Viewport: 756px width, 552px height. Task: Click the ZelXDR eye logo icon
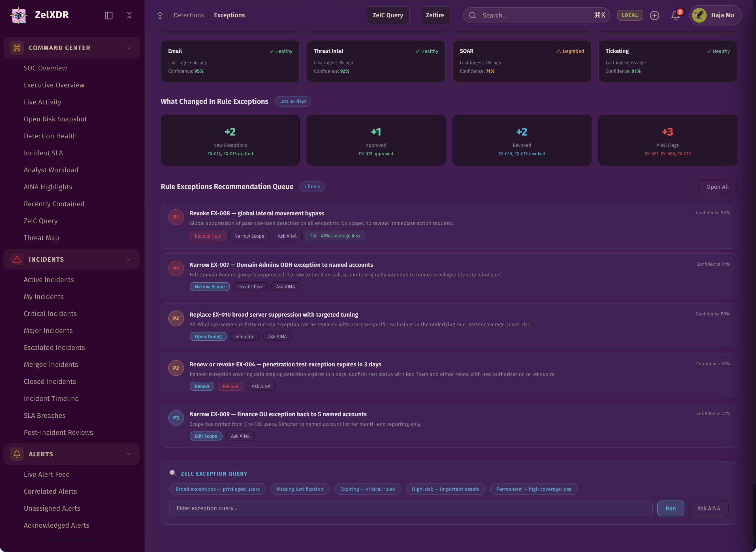[x=19, y=15]
